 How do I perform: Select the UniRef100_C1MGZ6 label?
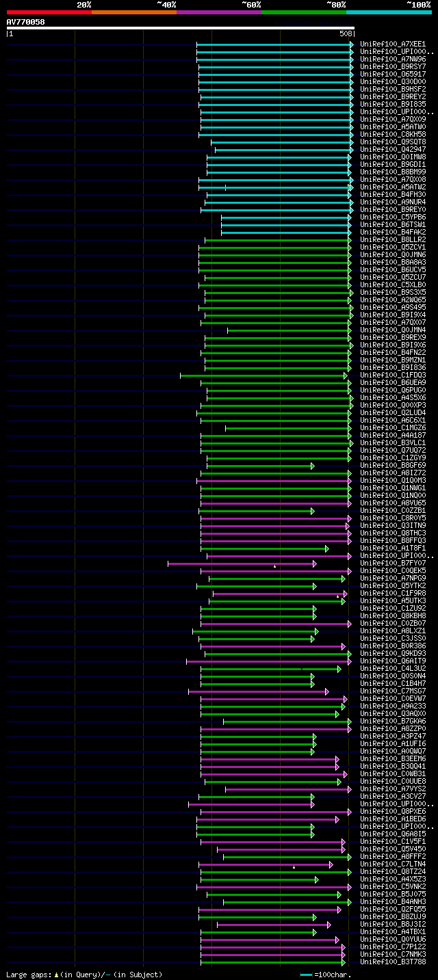click(394, 427)
